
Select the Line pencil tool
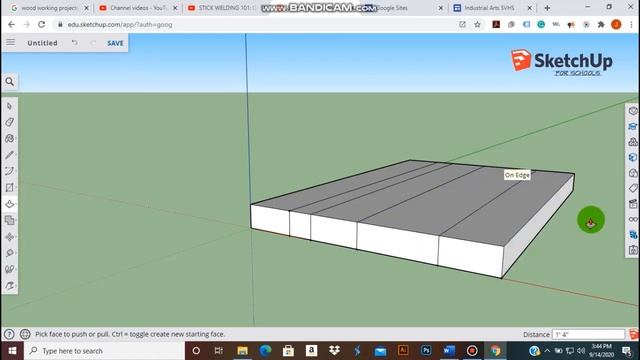click(9, 155)
